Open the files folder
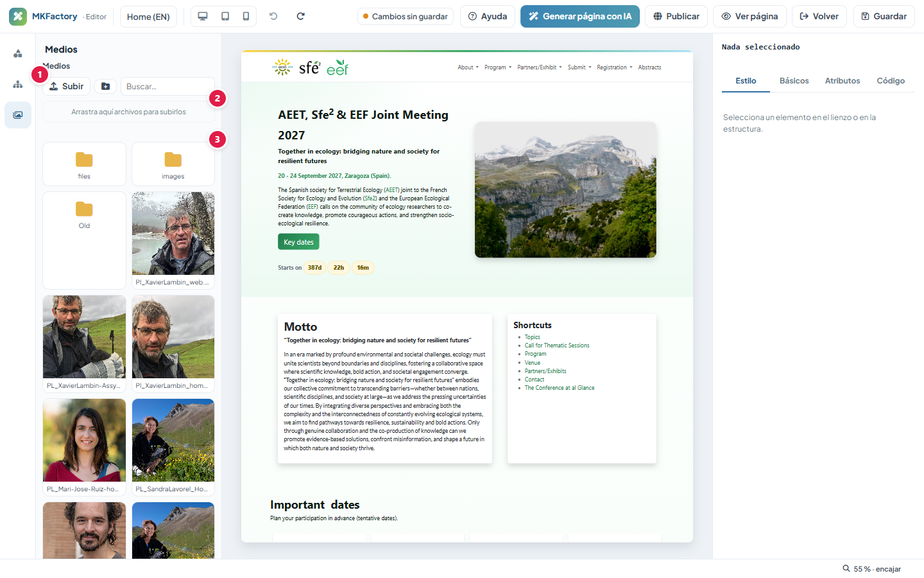The width and height of the screenshot is (924, 578). (x=84, y=164)
